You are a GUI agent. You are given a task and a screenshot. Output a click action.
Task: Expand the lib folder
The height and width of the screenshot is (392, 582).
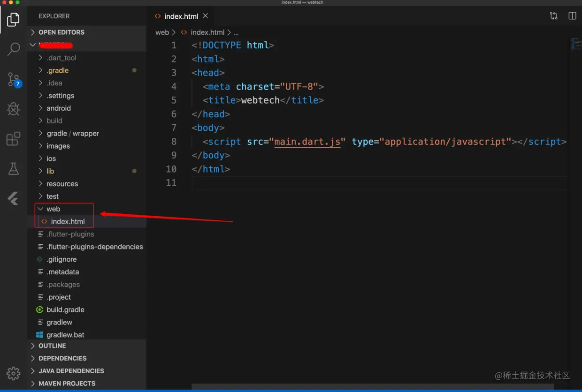point(87,172)
